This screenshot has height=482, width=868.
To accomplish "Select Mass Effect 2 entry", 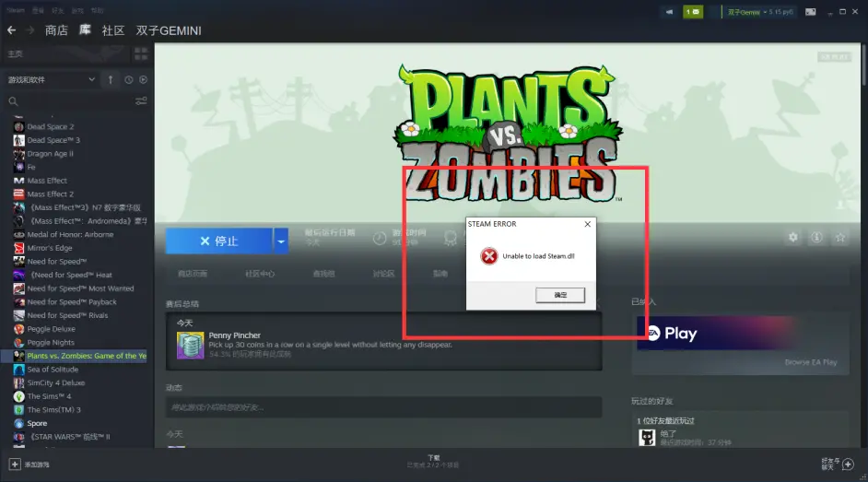I will point(50,194).
